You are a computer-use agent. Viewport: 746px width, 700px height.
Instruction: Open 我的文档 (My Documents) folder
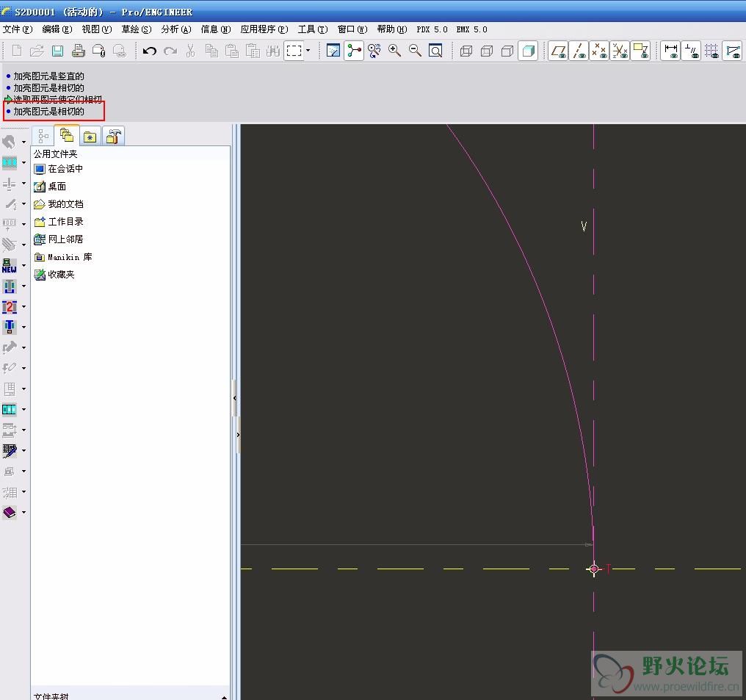pyautogui.click(x=59, y=204)
